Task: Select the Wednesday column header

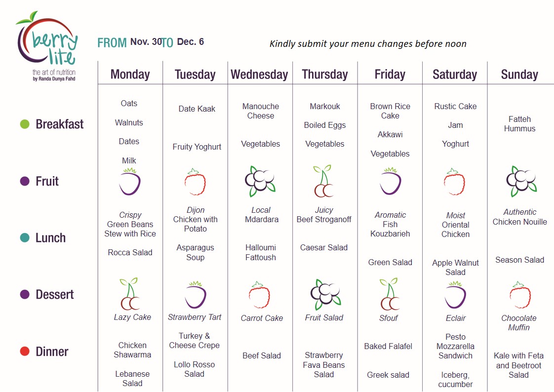Action: click(x=259, y=74)
